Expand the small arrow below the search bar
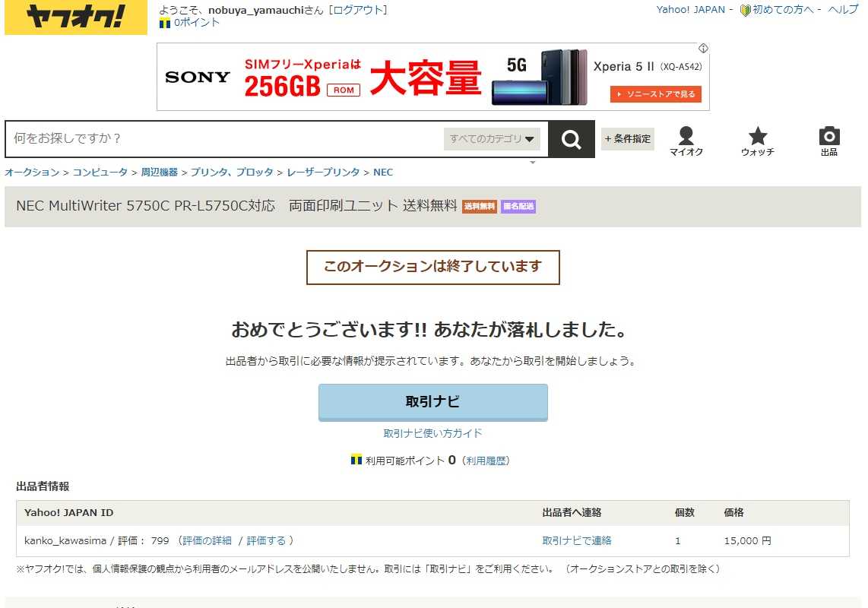Image resolution: width=868 pixels, height=608 pixels. (533, 162)
